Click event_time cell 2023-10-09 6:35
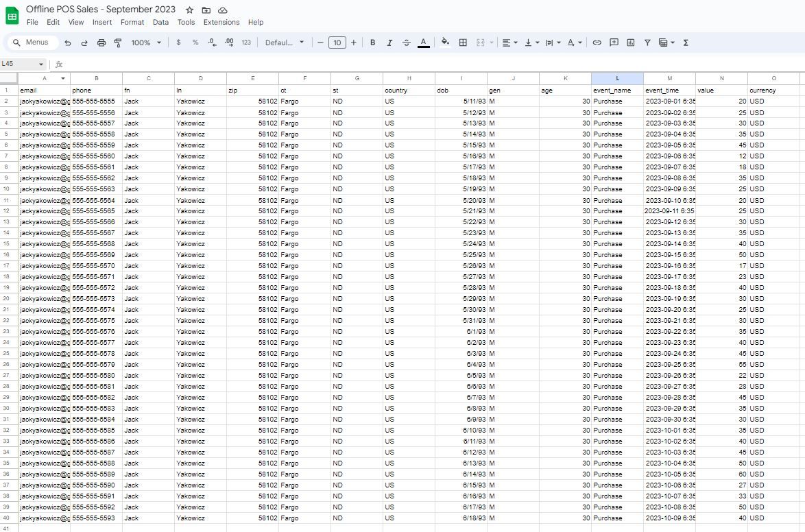This screenshot has width=805, height=532. [x=669, y=518]
